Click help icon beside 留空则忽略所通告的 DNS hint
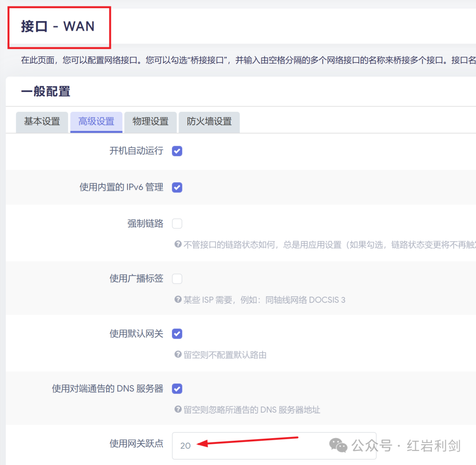This screenshot has width=476, height=465. [178, 409]
